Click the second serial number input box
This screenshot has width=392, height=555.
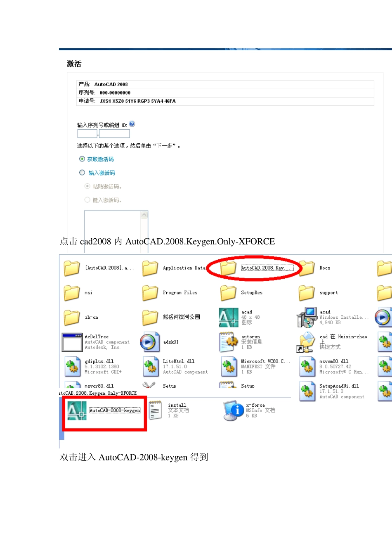click(114, 133)
